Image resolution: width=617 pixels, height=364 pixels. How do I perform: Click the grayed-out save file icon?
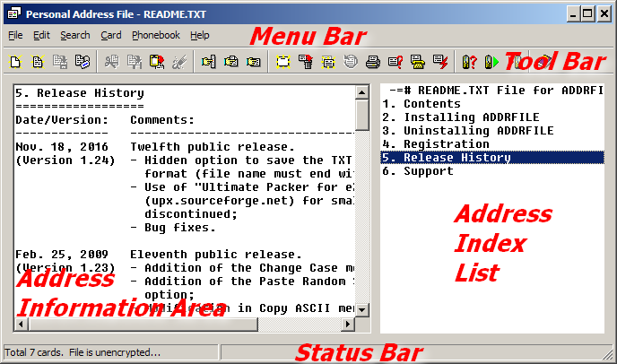point(60,62)
